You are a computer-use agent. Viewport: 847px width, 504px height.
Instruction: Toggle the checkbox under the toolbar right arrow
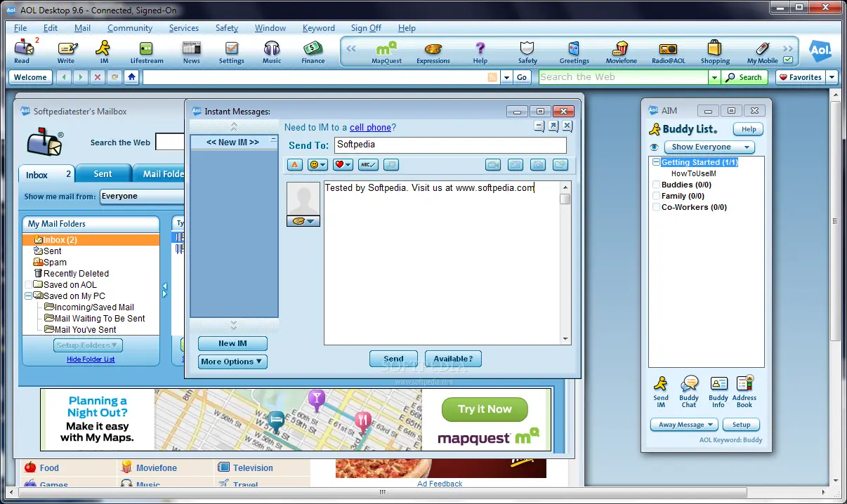pos(788,60)
